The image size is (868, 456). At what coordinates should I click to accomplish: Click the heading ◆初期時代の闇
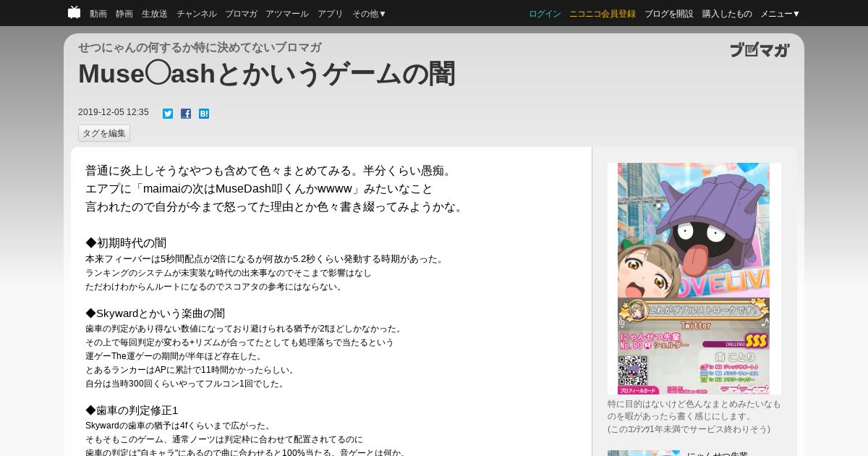coord(126,243)
